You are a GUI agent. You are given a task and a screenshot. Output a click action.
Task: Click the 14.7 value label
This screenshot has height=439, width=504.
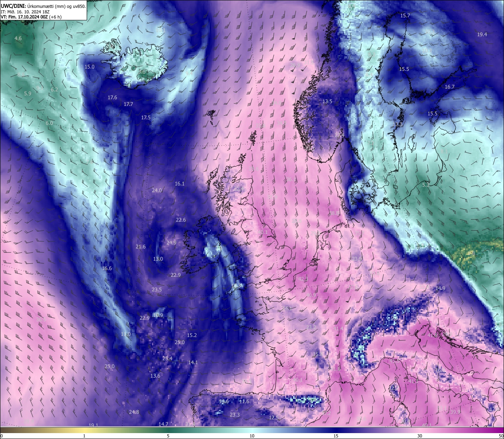point(163,424)
